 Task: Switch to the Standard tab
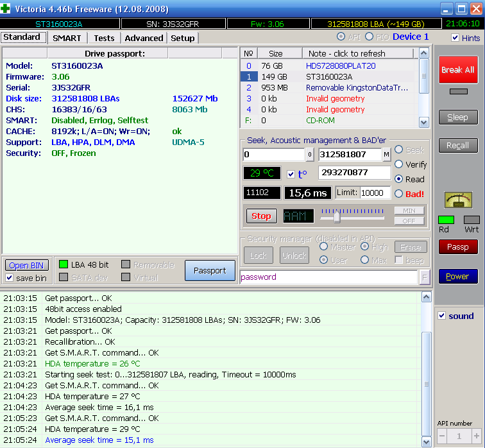(23, 37)
